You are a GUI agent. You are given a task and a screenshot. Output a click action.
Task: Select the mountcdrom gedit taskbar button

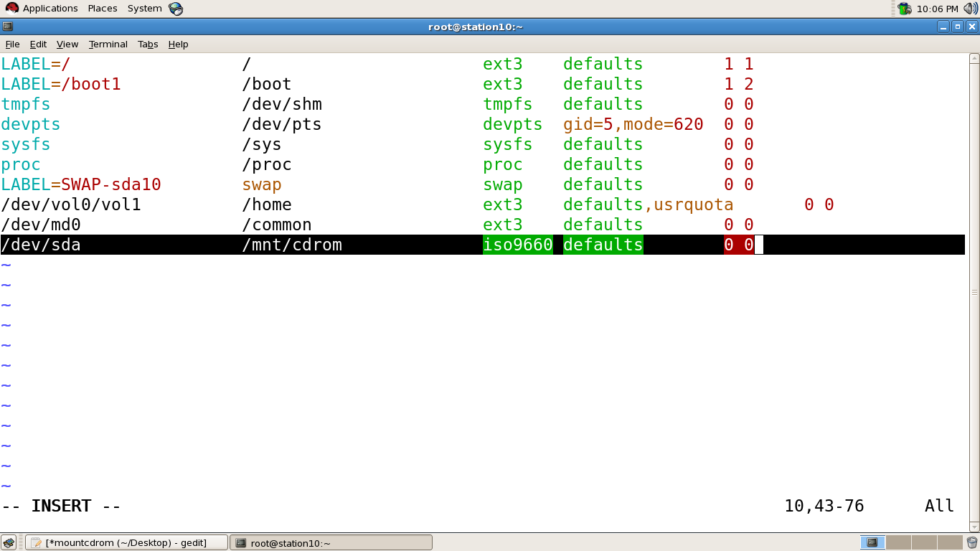[x=126, y=542]
